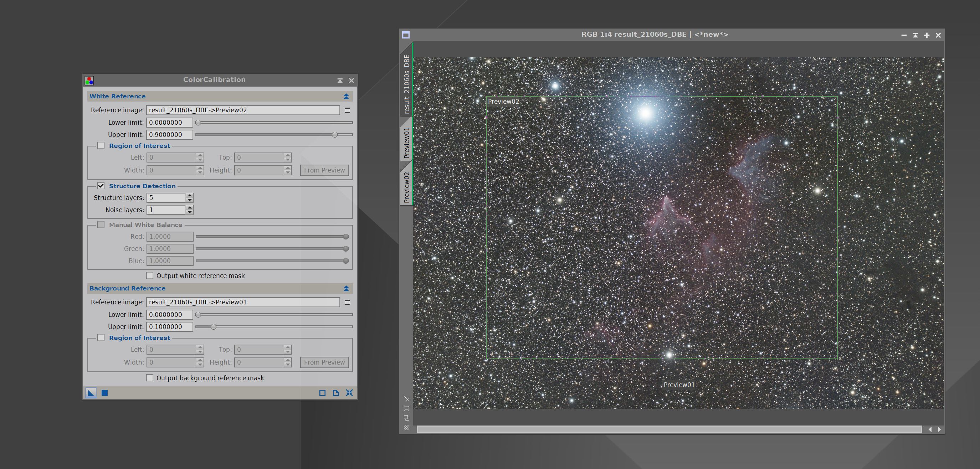Iconize the image window with the dash icon
The width and height of the screenshot is (980, 469).
point(904,35)
